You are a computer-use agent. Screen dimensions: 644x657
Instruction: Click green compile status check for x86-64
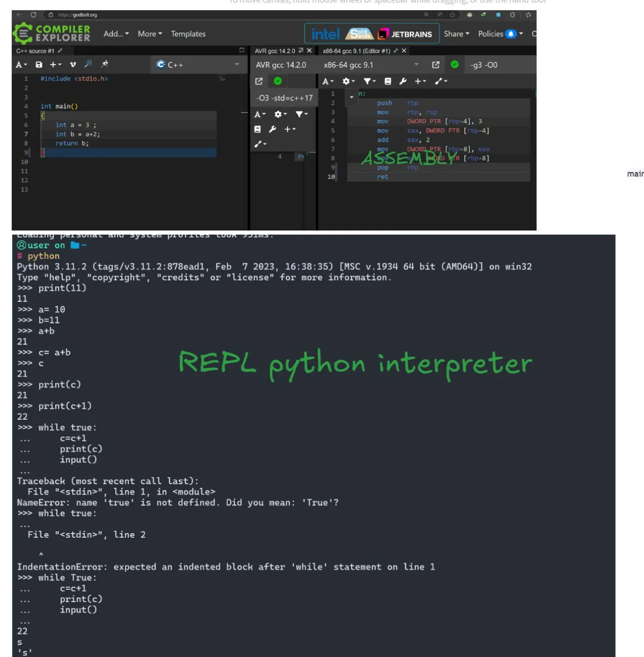[454, 65]
